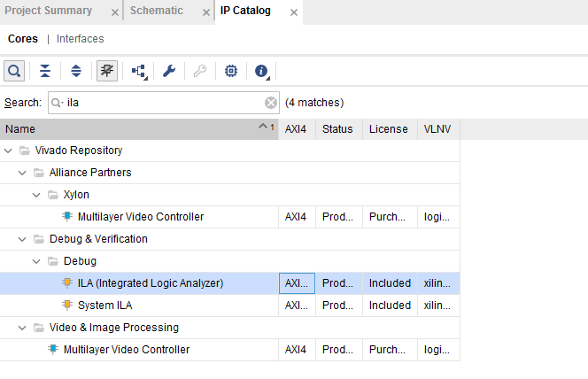Screen dimensions: 588x379
Task: Sort by the Name column header
Action: tap(133, 129)
